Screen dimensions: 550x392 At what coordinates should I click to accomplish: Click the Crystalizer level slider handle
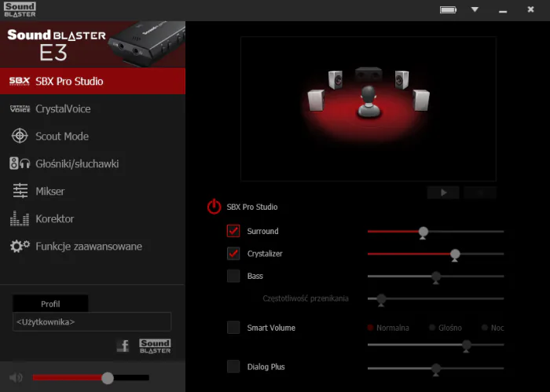(455, 255)
